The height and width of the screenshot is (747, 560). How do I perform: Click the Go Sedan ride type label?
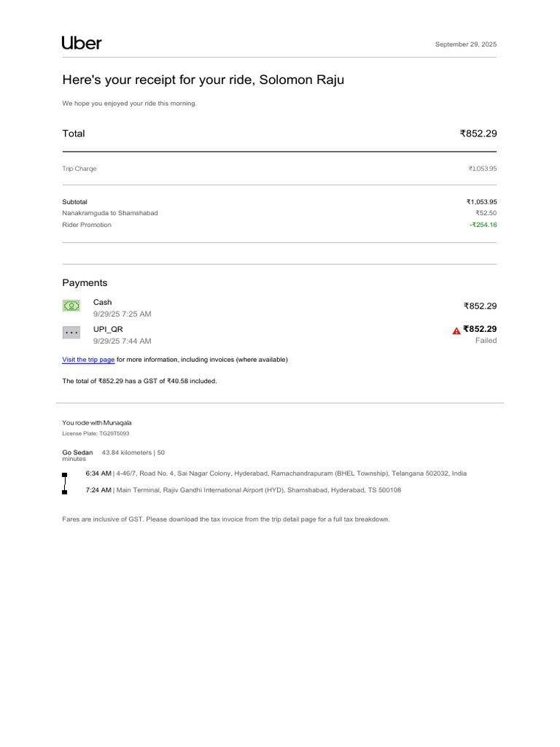point(77,452)
